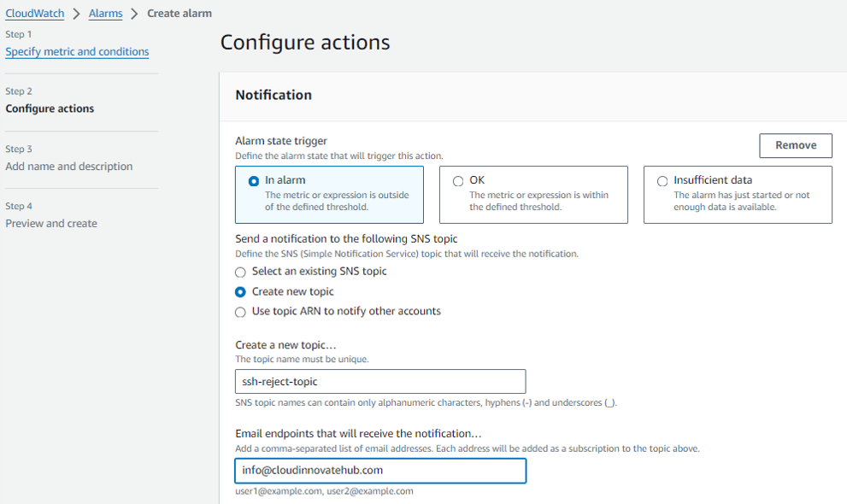Select Step 2 Configure actions in sidebar
Viewport: 847px width, 504px height.
(x=50, y=108)
